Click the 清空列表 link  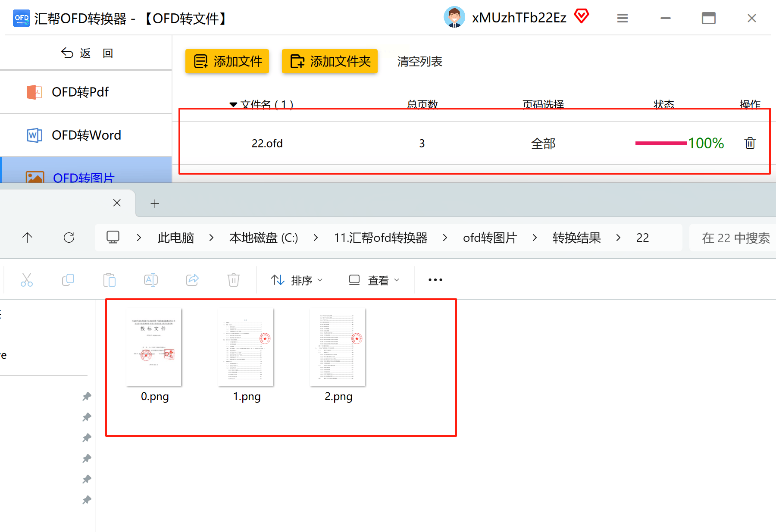pos(419,62)
